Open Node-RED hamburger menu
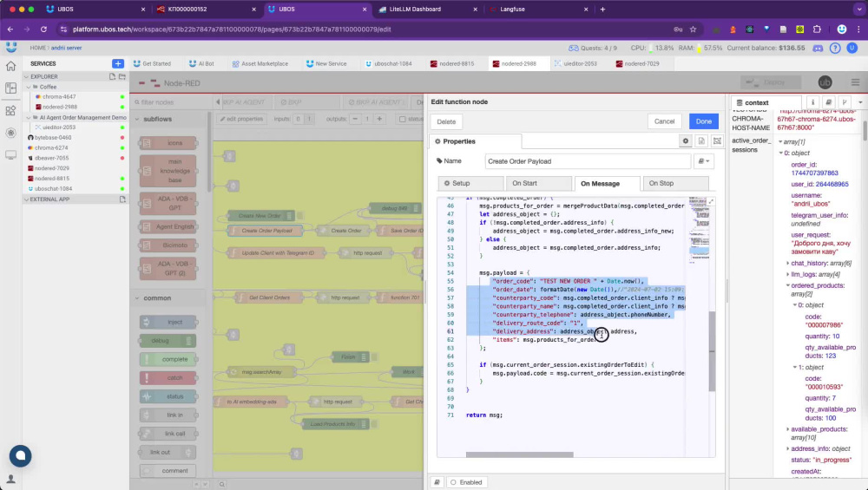The image size is (868, 490). [x=855, y=82]
